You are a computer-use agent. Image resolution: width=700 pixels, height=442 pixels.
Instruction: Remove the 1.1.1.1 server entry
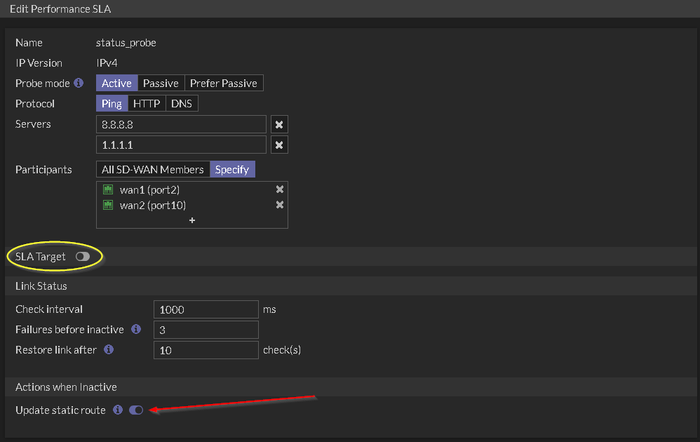coord(280,145)
